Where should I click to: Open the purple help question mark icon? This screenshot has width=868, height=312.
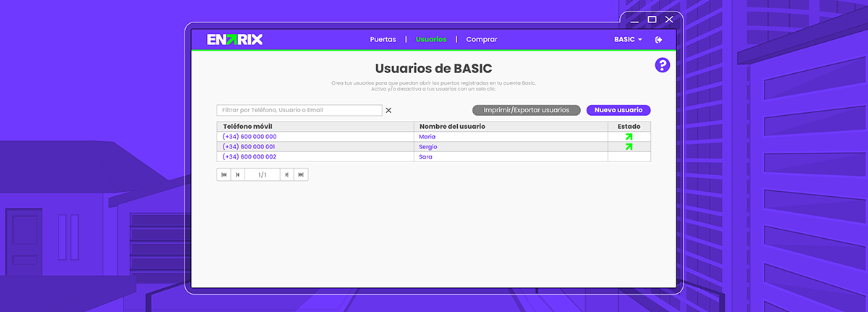pos(663,65)
